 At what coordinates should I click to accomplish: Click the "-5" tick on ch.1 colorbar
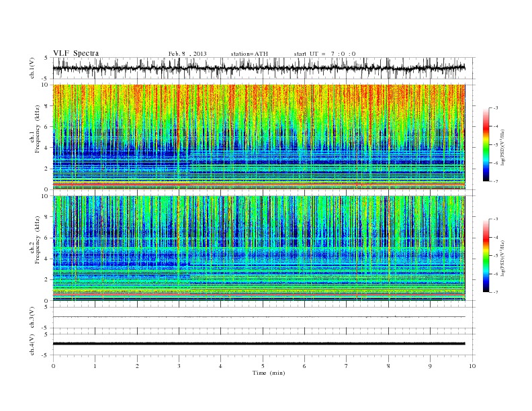tap(496, 145)
